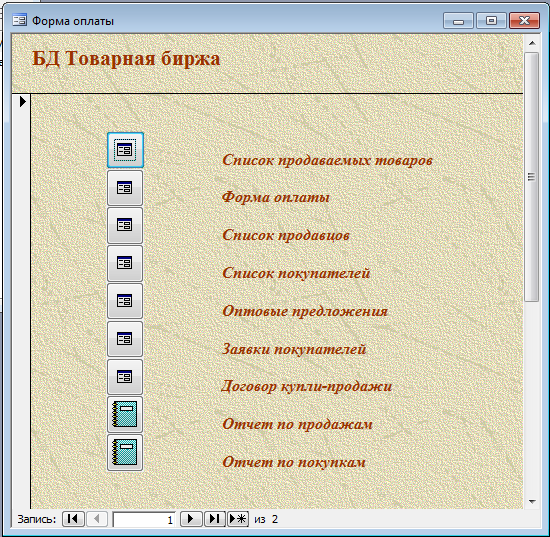
Task: Click form icon beside Форма оплаты
Action: (125, 188)
